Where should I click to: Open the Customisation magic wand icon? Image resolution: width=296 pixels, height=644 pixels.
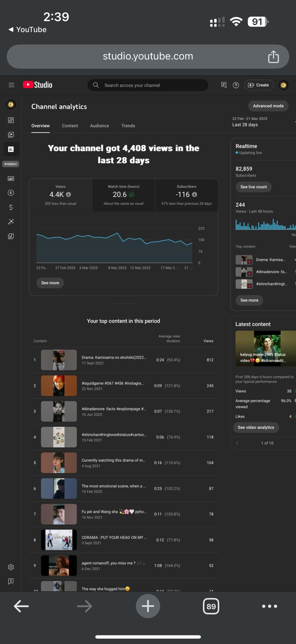click(11, 222)
